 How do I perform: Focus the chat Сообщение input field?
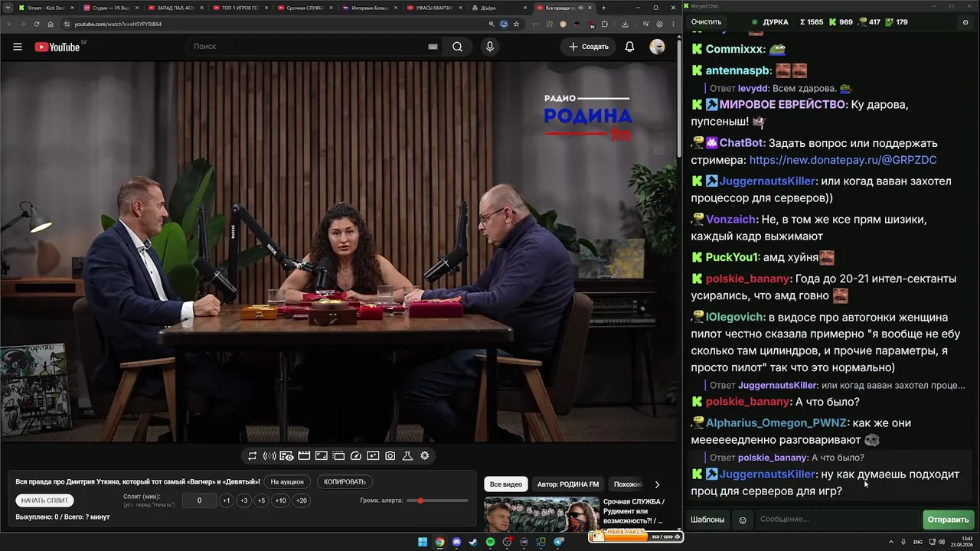pos(837,520)
